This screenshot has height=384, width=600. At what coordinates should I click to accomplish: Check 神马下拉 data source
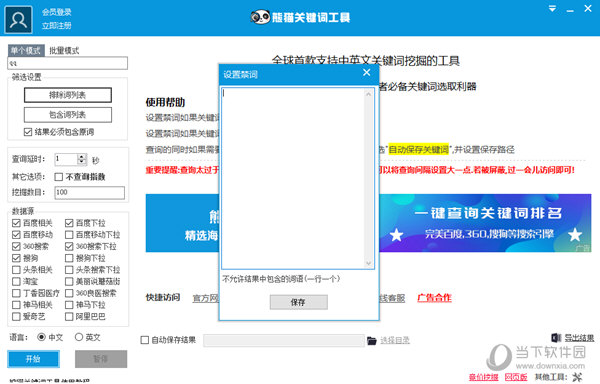coord(69,305)
